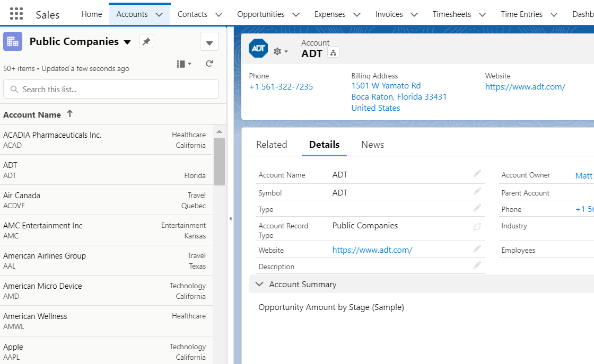Viewport: 594px width, 364px height.
Task: Open the Details website adt.com link
Action: [372, 250]
